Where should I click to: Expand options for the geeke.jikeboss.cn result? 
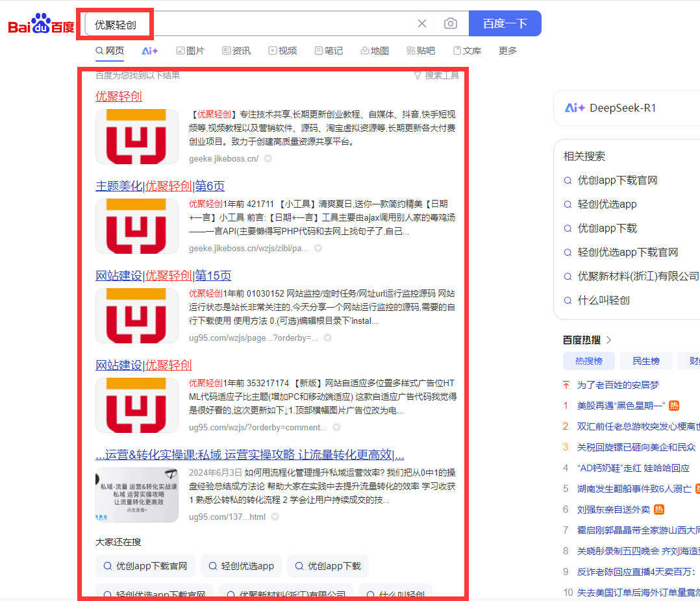[x=268, y=158]
